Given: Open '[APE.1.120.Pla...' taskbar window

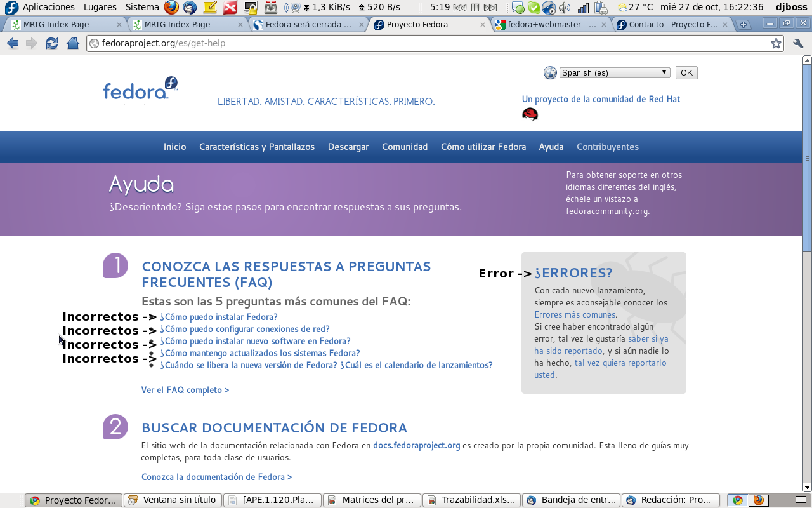Looking at the screenshot, I should 273,500.
